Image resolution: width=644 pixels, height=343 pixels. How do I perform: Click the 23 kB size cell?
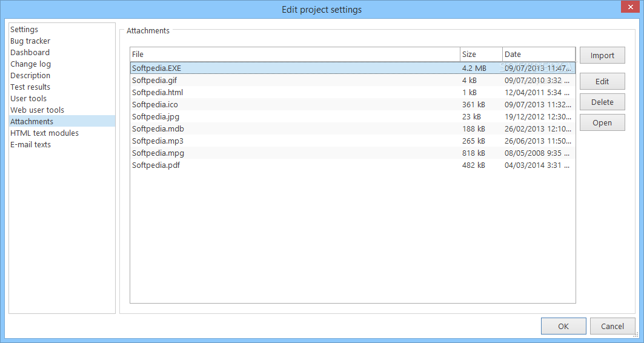point(471,117)
